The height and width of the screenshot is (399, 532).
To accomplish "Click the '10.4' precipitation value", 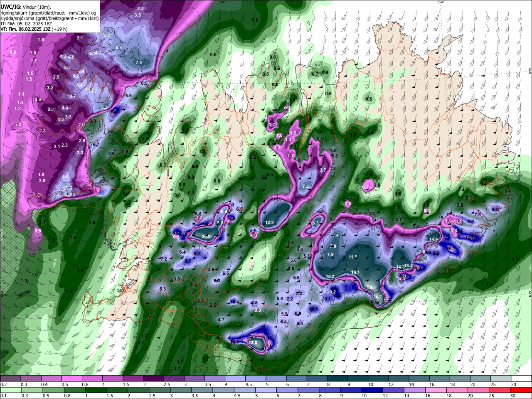I will [234, 302].
